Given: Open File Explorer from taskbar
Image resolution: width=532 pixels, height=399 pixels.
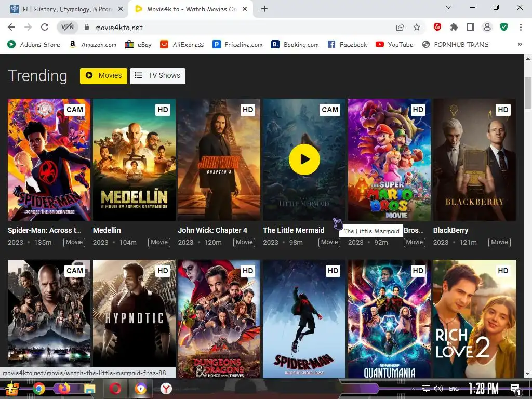Looking at the screenshot, I should [x=89, y=389].
